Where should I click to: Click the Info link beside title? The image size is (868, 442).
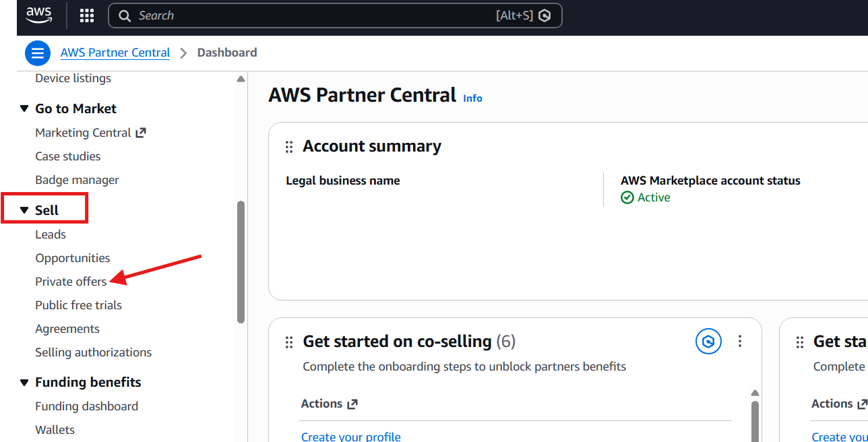coord(472,98)
